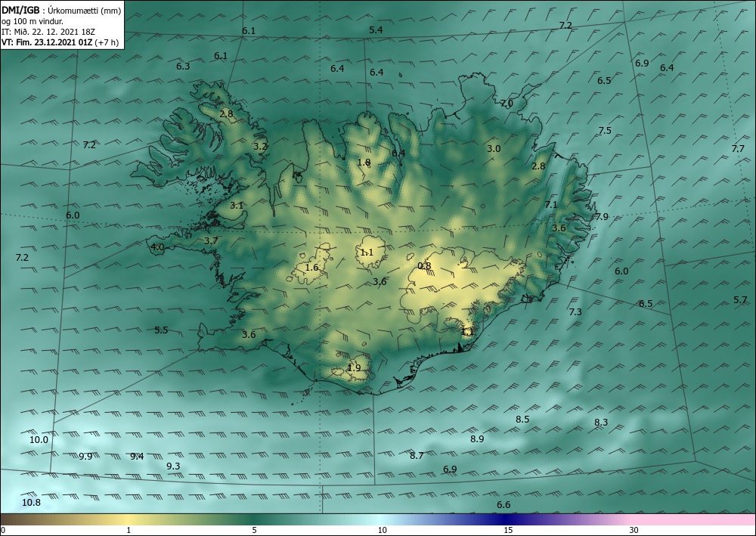Click the 1.9 value label

tap(354, 367)
